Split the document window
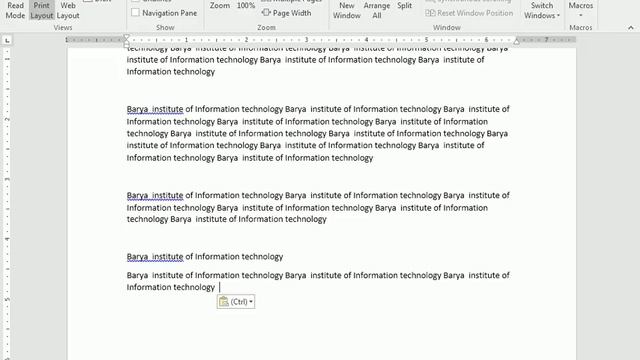Viewport: 640px width, 360px height. pyautogui.click(x=404, y=6)
